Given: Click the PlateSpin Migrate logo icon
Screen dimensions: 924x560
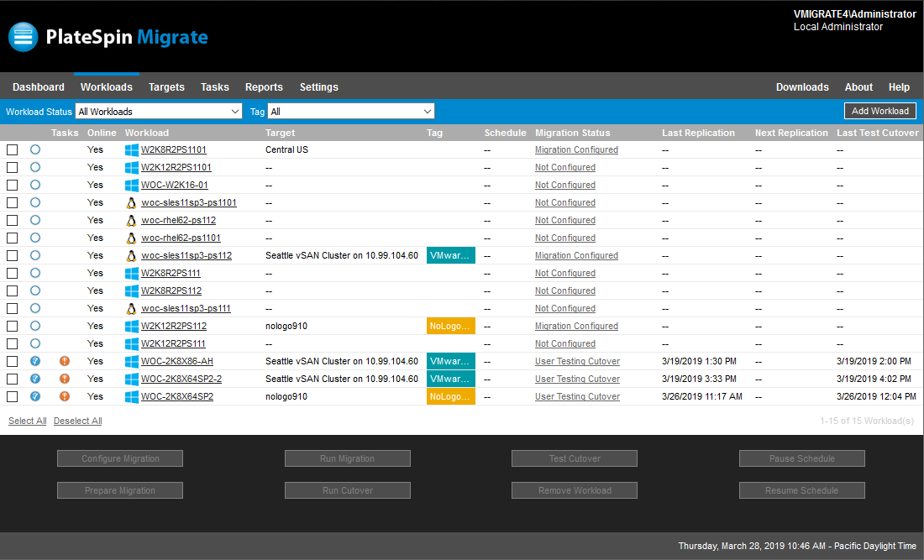Looking at the screenshot, I should [24, 37].
